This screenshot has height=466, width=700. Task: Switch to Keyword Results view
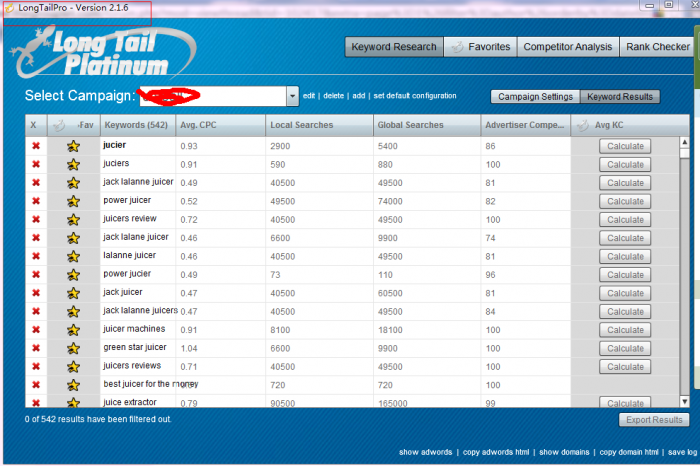(620, 96)
